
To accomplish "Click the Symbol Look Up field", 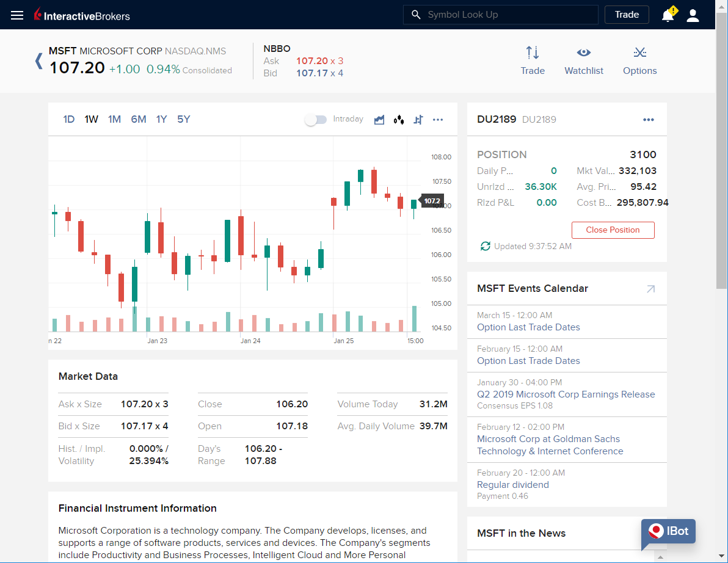I will (x=501, y=15).
